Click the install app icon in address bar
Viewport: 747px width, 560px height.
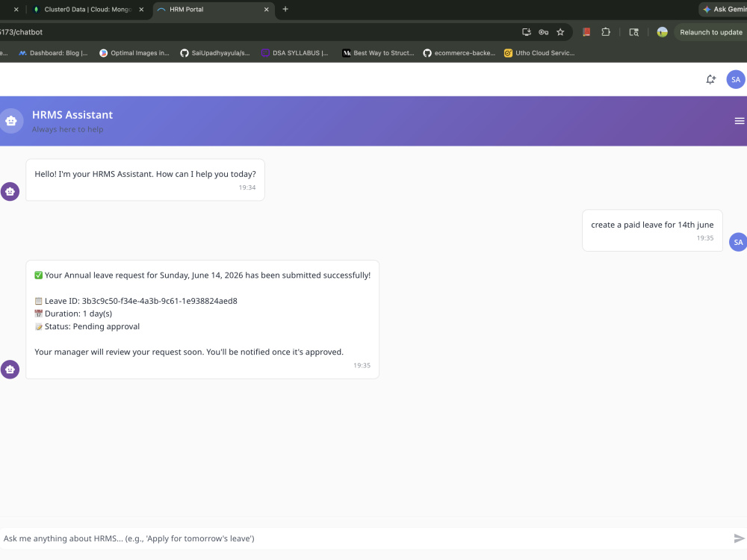[x=527, y=32]
